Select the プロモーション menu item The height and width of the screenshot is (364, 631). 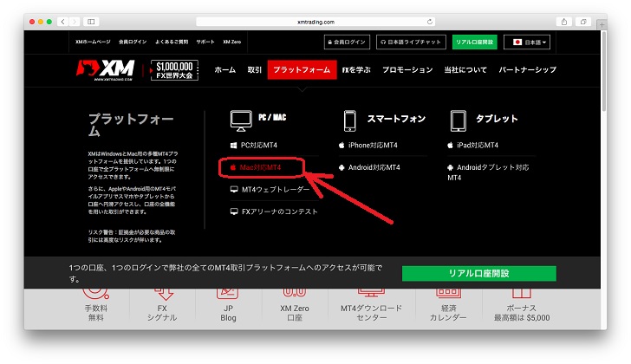(x=407, y=70)
